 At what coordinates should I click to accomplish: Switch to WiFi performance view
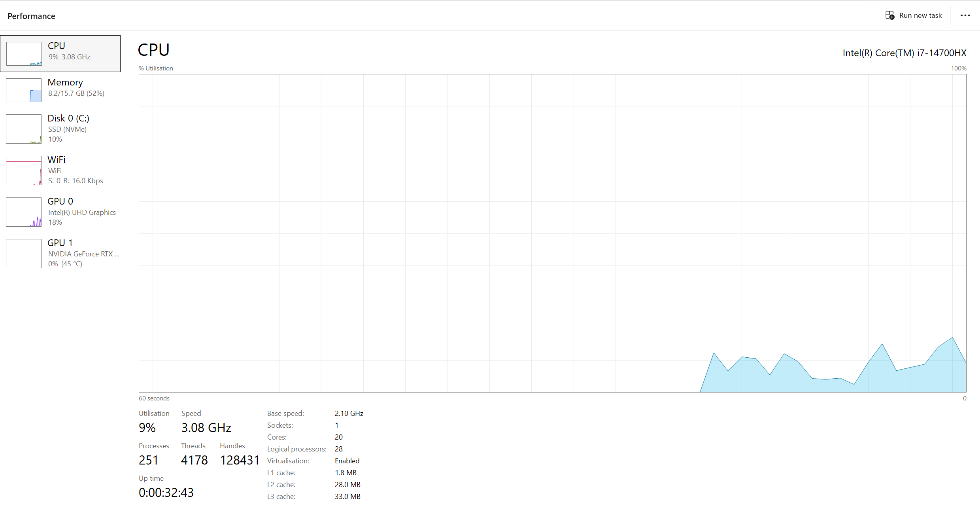pos(57,160)
